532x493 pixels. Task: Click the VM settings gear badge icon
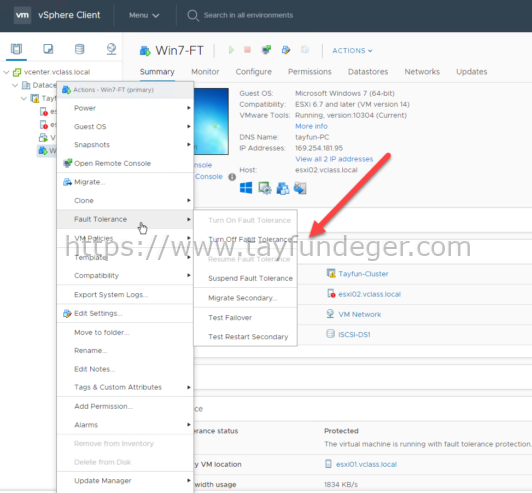(x=265, y=188)
